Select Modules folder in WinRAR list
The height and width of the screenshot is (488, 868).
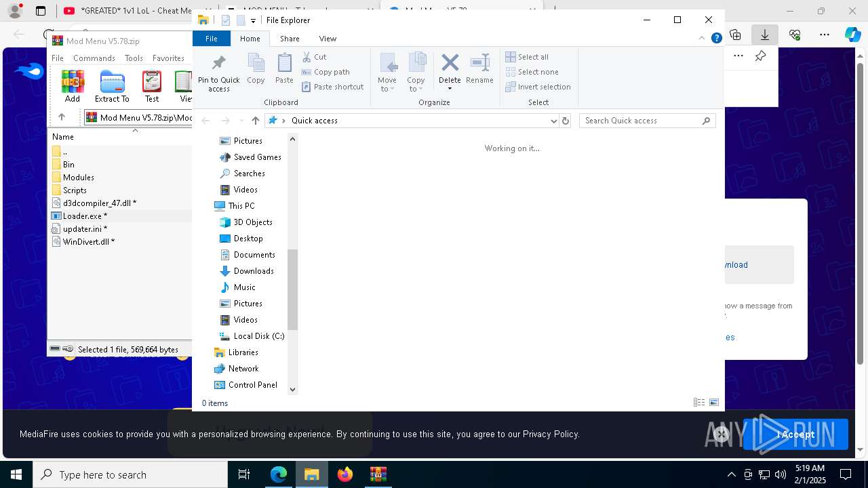point(73,178)
